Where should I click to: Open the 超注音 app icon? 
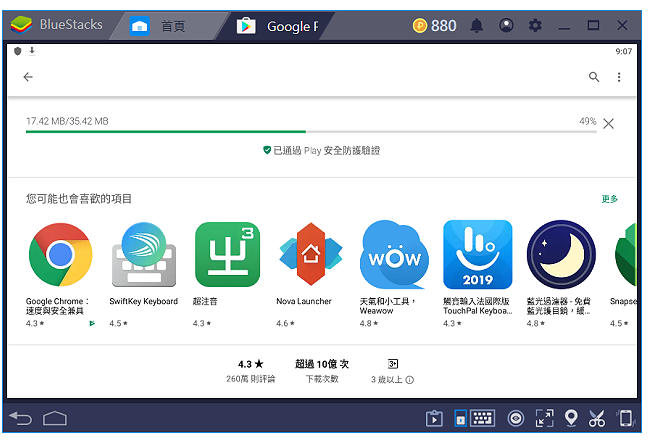(227, 255)
